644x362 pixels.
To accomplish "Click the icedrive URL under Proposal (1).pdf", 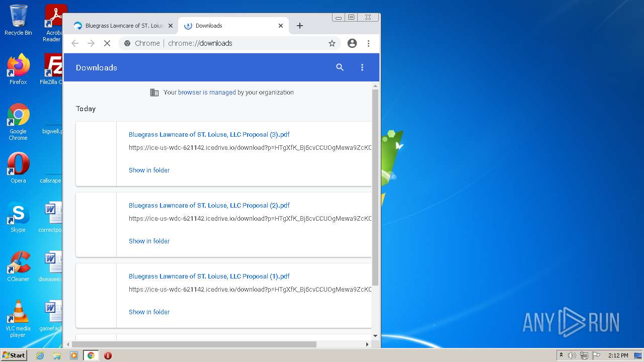I will pyautogui.click(x=250, y=290).
